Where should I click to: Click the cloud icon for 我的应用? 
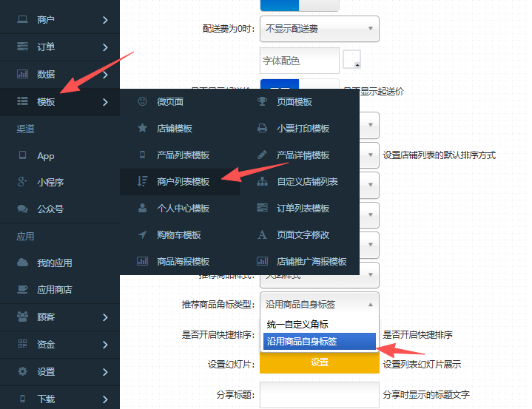click(22, 263)
